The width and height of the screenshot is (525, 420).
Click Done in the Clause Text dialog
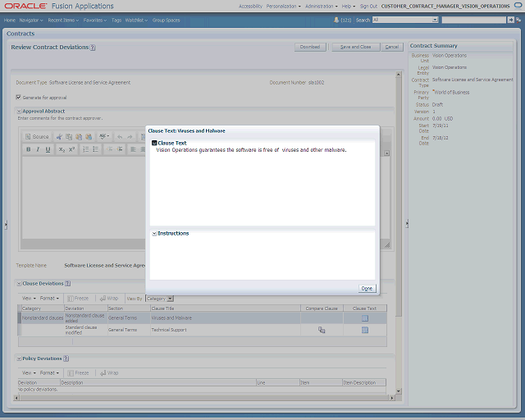pos(367,289)
